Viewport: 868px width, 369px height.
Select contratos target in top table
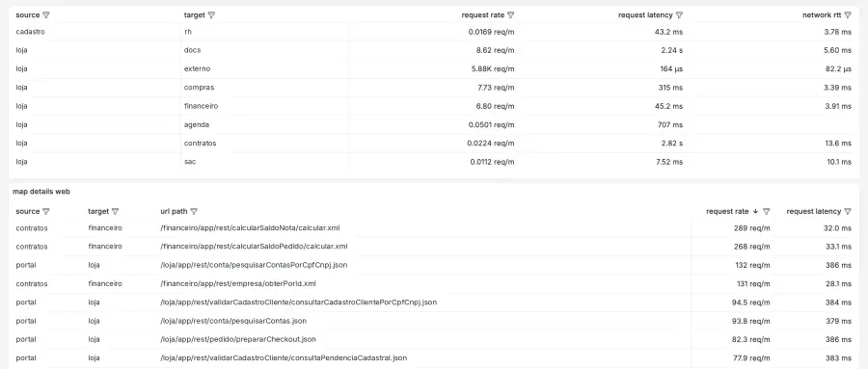pos(200,144)
